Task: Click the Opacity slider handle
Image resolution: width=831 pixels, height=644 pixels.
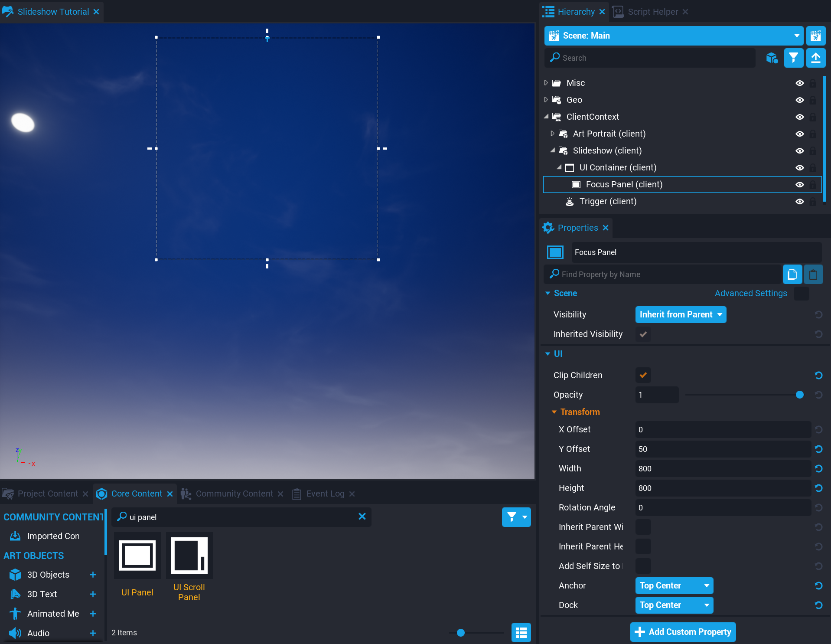Action: click(x=799, y=395)
